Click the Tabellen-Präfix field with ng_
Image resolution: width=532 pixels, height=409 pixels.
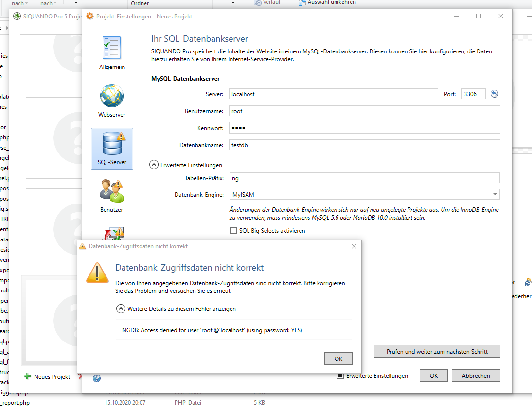(x=364, y=178)
